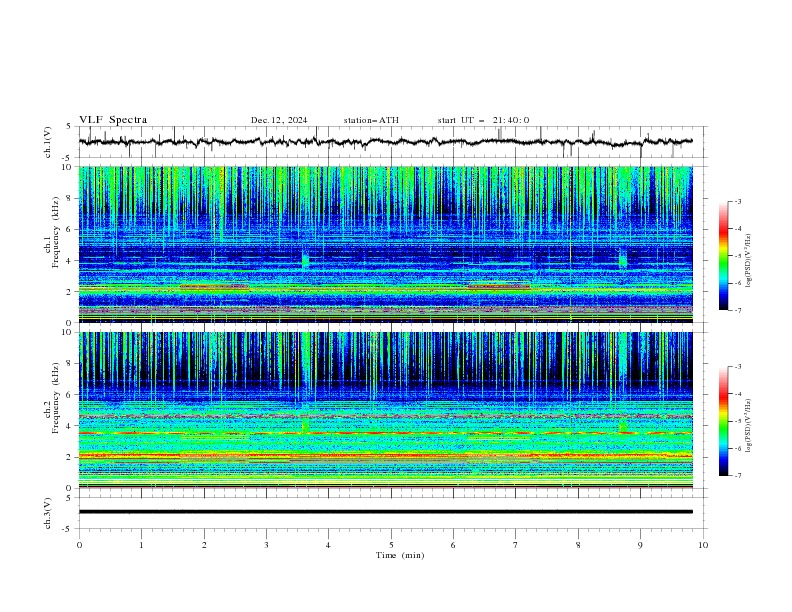Click the "-5" volt tick of ch.3(V) axis
The image size is (792, 612).
tap(68, 529)
